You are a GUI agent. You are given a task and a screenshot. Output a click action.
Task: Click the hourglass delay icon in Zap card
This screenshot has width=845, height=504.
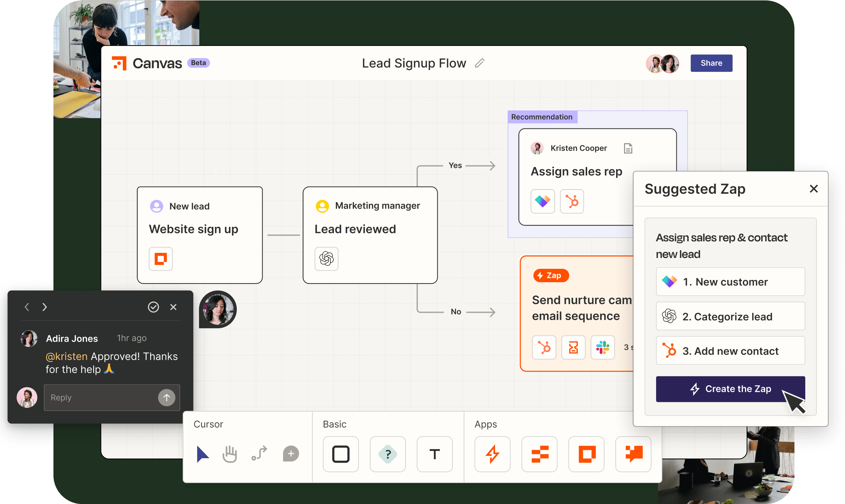pyautogui.click(x=573, y=347)
